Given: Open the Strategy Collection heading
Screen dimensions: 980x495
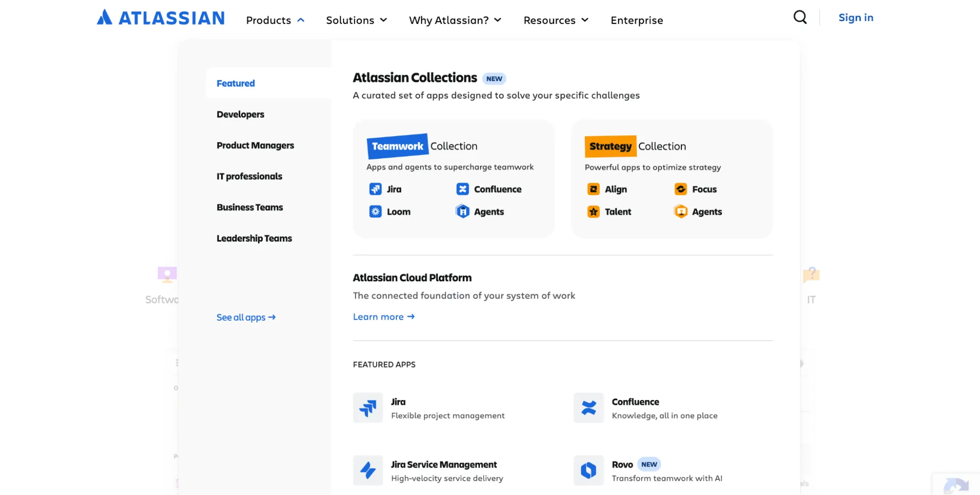Looking at the screenshot, I should 635,146.
